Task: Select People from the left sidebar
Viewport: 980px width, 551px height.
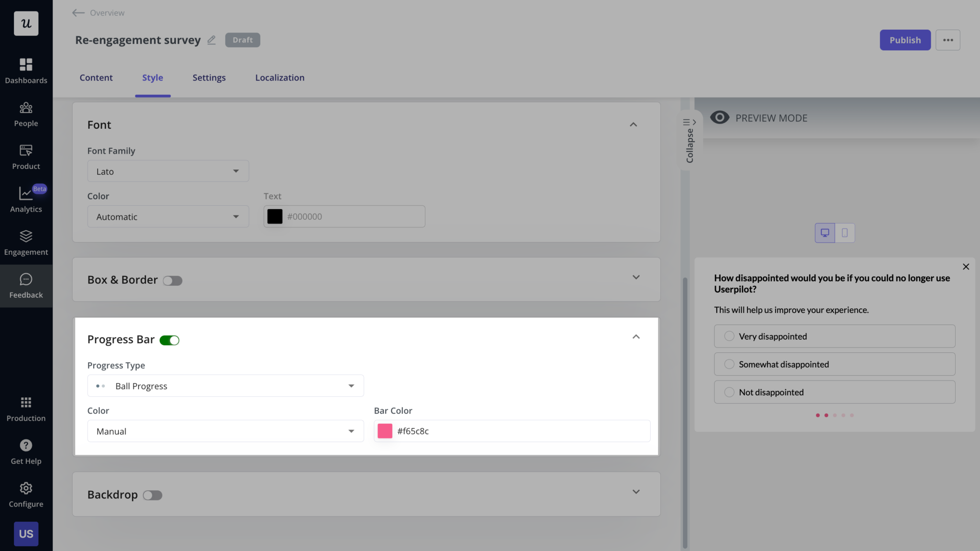Action: [x=26, y=114]
